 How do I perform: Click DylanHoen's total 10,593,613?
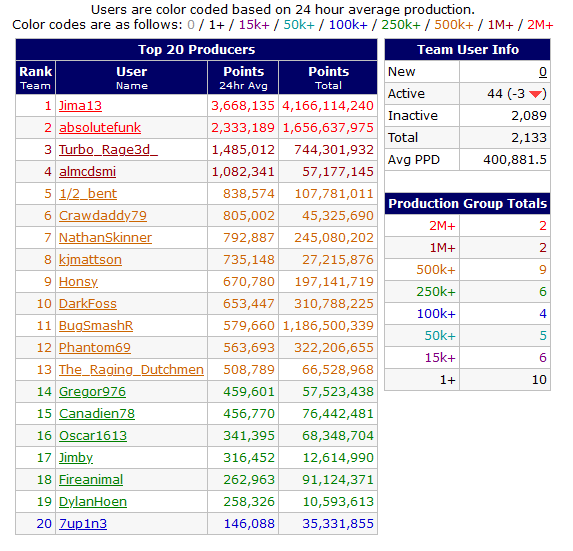coord(338,502)
